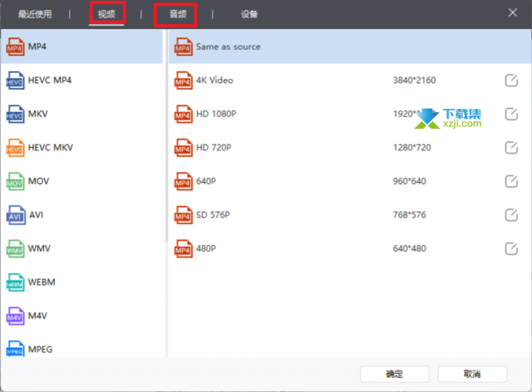Viewport: 532px width, 392px height.
Task: Click the 4K Video MP4 icon
Action: pos(183,81)
